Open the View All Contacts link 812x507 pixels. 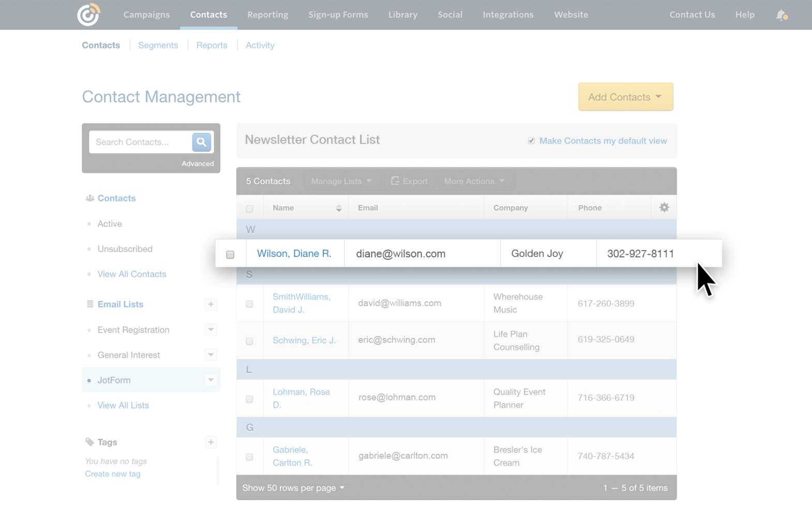coord(132,274)
